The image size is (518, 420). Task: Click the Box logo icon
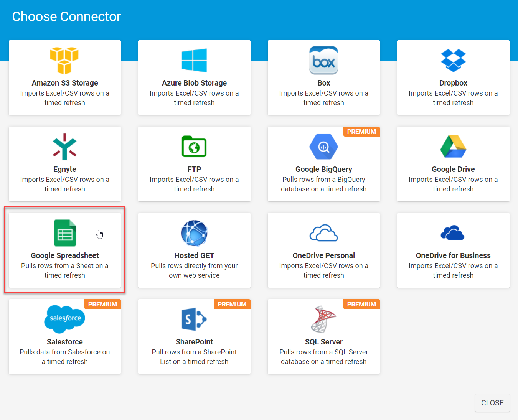324,60
